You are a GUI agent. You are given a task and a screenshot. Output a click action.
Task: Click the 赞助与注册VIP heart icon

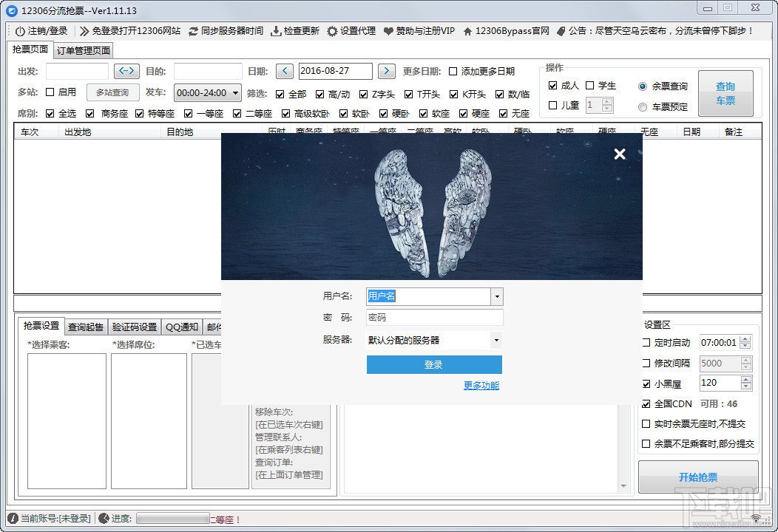pyautogui.click(x=388, y=32)
